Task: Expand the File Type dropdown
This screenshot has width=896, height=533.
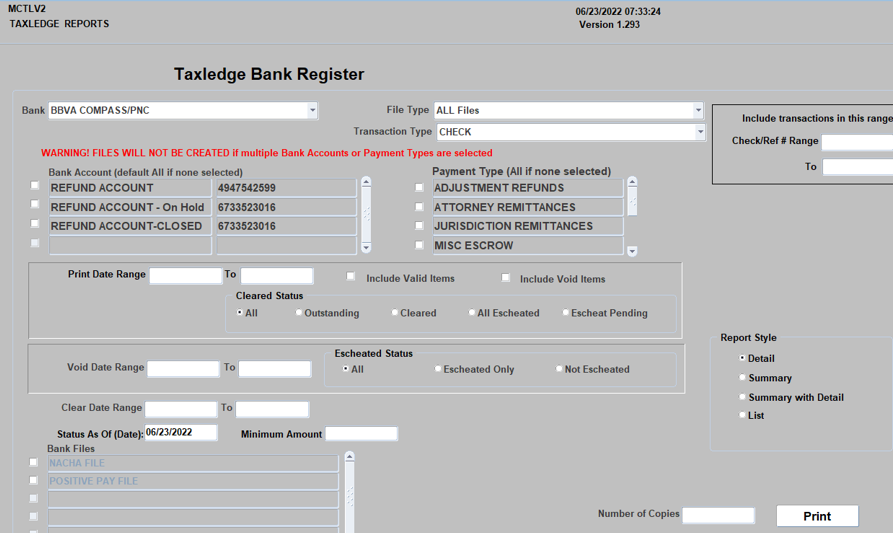Action: pyautogui.click(x=698, y=111)
